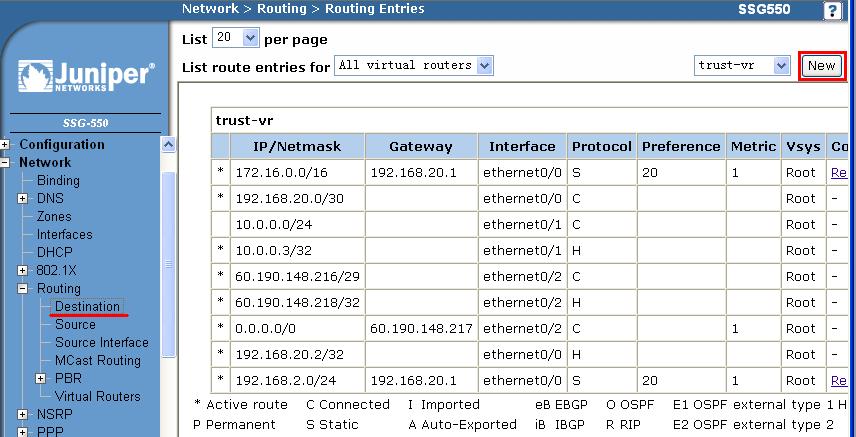The height and width of the screenshot is (437, 856).
Task: Expand the DNS submenu
Action: pyautogui.click(x=23, y=199)
